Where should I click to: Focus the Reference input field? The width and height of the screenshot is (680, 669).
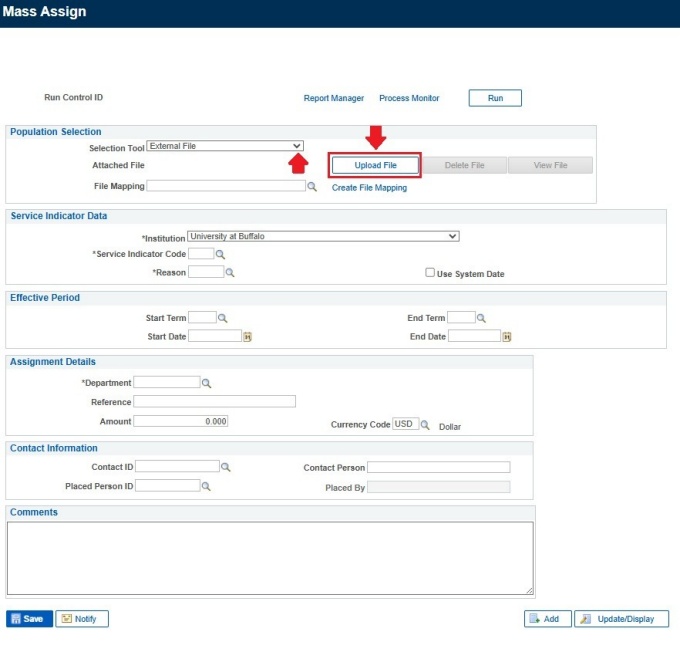click(215, 401)
